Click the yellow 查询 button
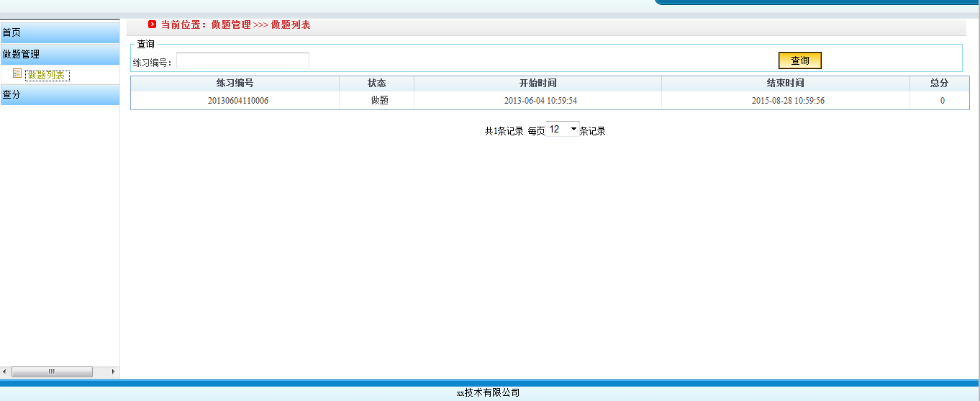This screenshot has height=401, width=980. (800, 60)
